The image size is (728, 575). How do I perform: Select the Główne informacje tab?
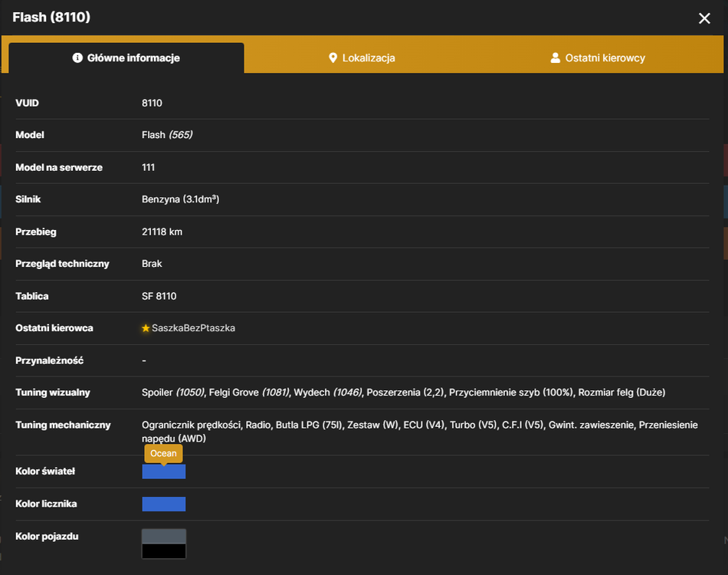pyautogui.click(x=126, y=58)
